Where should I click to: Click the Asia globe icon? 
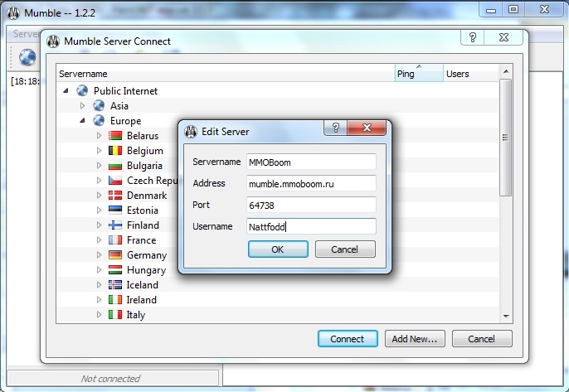pyautogui.click(x=99, y=105)
